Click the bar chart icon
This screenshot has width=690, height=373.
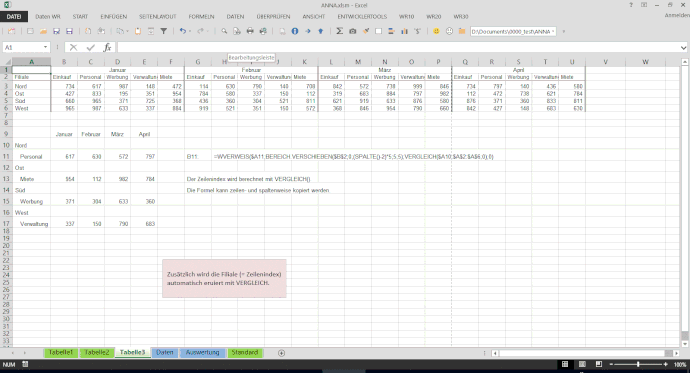point(404,31)
